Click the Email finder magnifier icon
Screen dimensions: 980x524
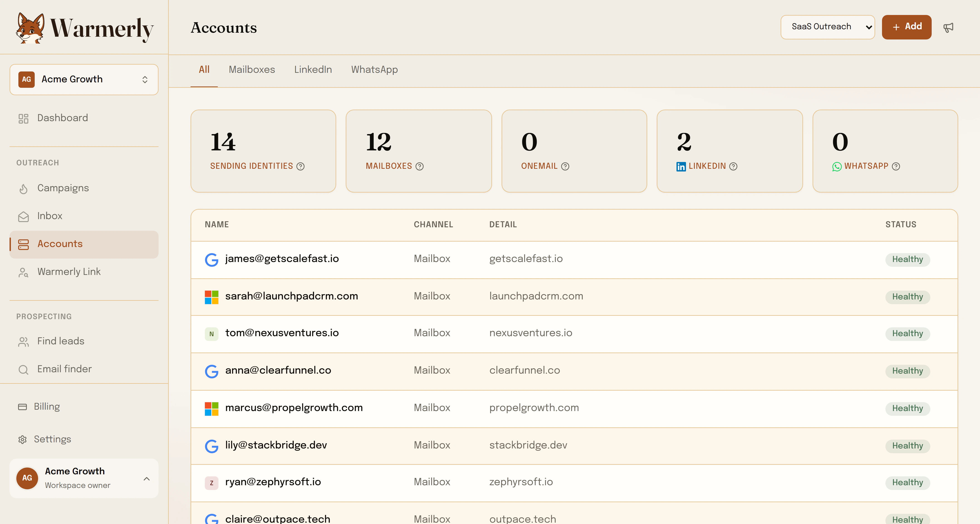pos(23,370)
